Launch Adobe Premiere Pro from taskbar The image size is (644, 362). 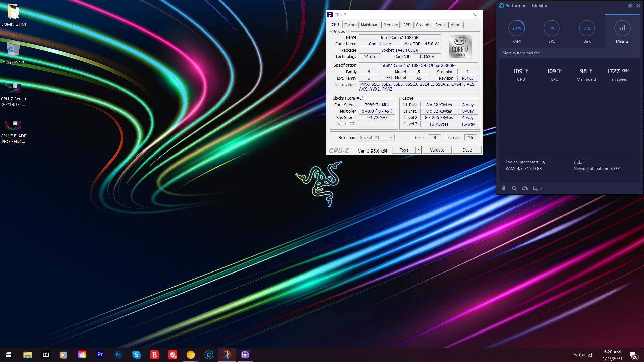100,355
